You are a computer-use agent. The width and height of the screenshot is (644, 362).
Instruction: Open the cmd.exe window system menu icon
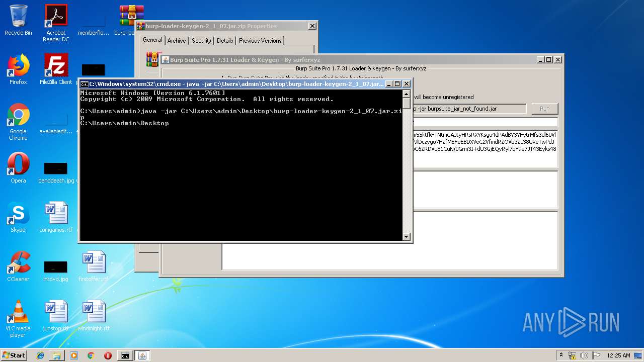click(85, 84)
